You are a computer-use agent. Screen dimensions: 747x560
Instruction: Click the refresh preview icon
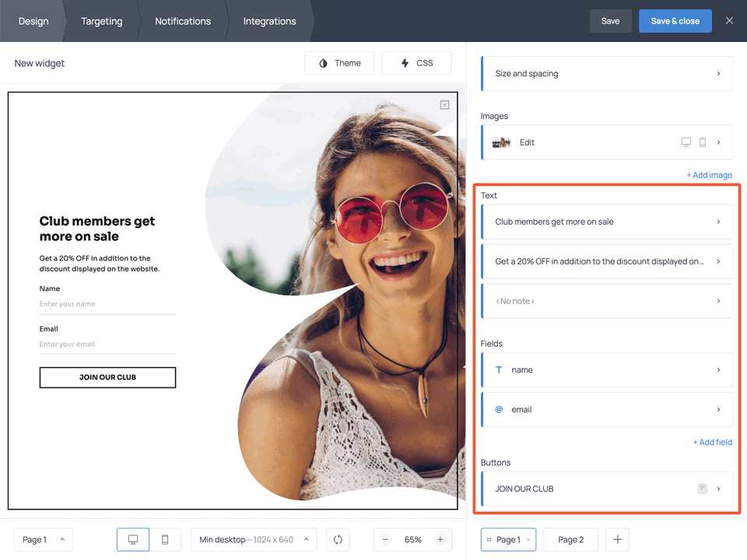tap(337, 539)
